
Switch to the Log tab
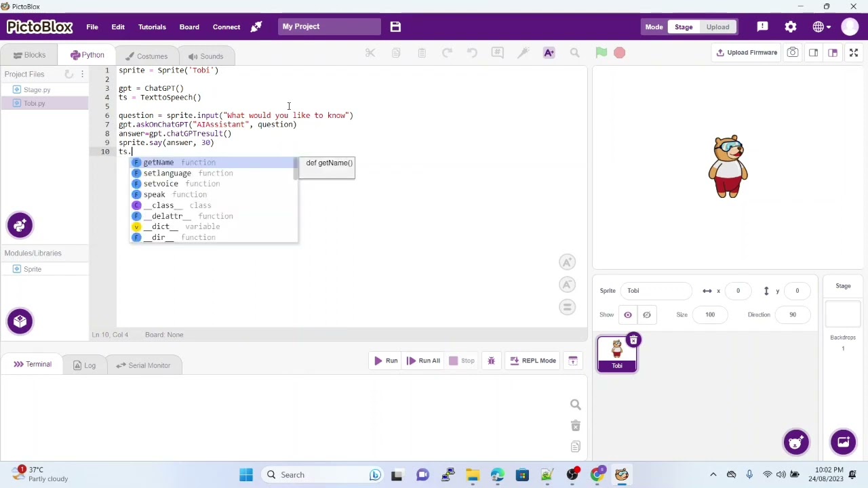[x=84, y=365]
